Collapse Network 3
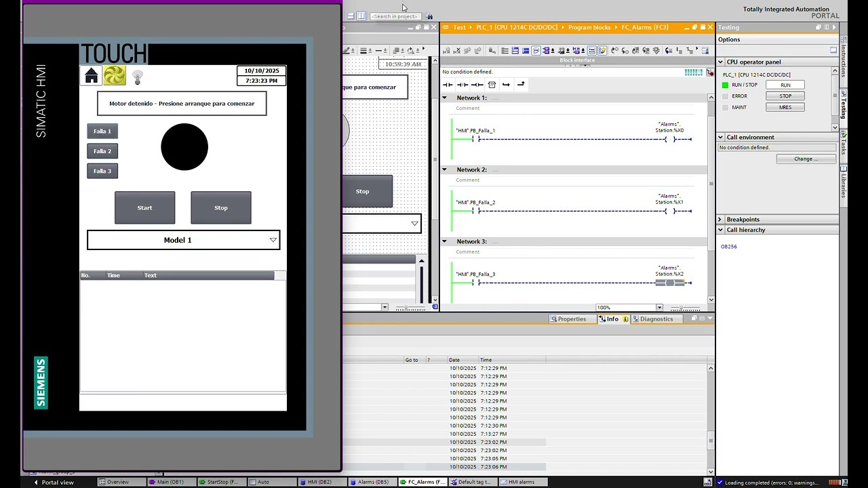The width and height of the screenshot is (868, 488). [x=445, y=241]
